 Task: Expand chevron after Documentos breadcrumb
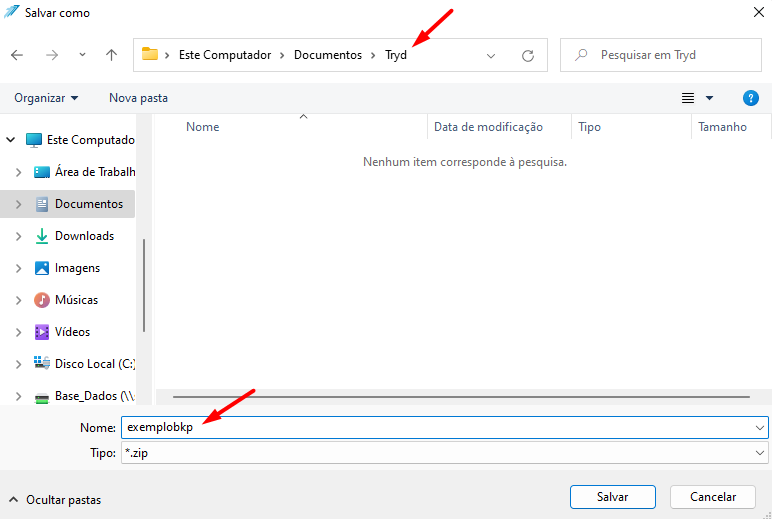373,55
